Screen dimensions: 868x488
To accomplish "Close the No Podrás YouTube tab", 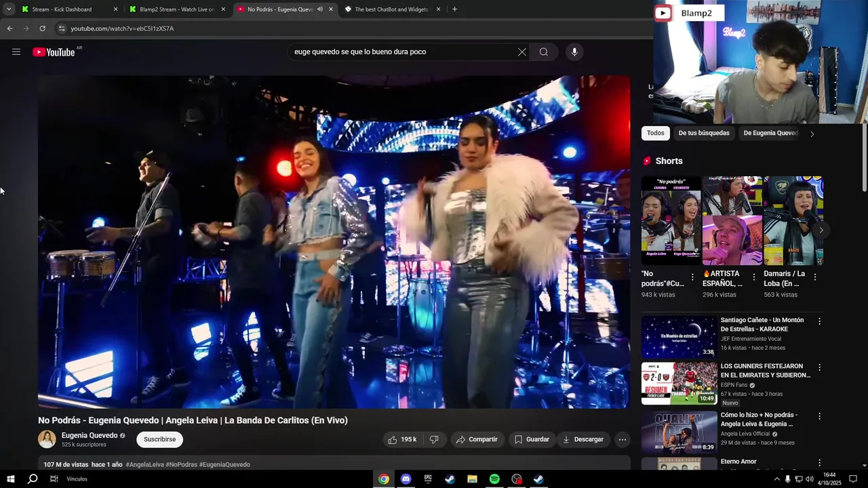I will pyautogui.click(x=331, y=9).
